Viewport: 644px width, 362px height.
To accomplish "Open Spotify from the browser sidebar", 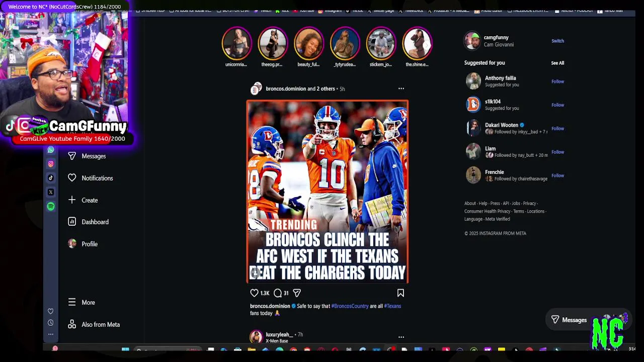I will (51, 206).
